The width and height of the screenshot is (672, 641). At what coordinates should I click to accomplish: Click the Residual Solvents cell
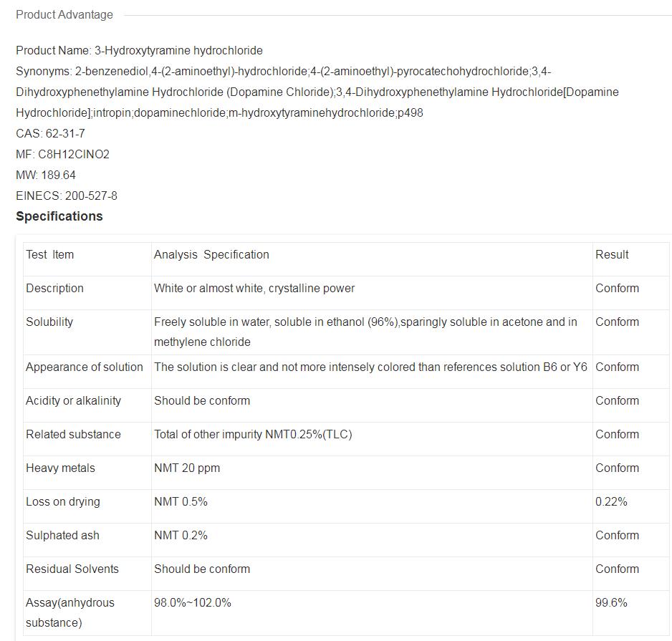coord(72,569)
